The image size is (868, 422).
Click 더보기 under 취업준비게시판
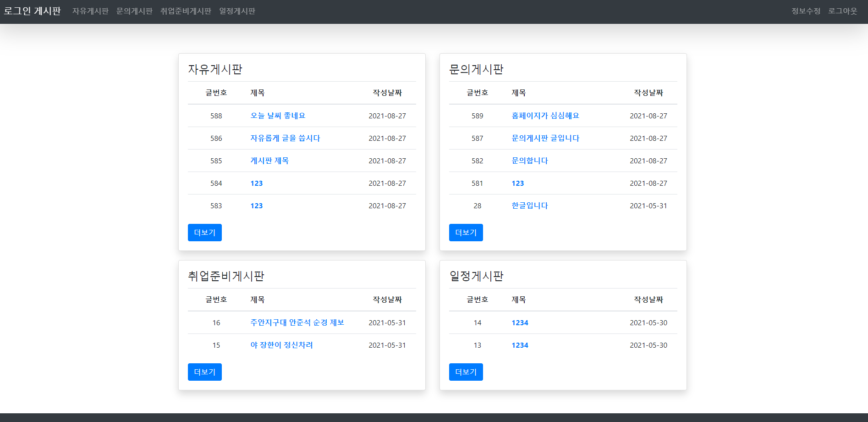pos(204,372)
